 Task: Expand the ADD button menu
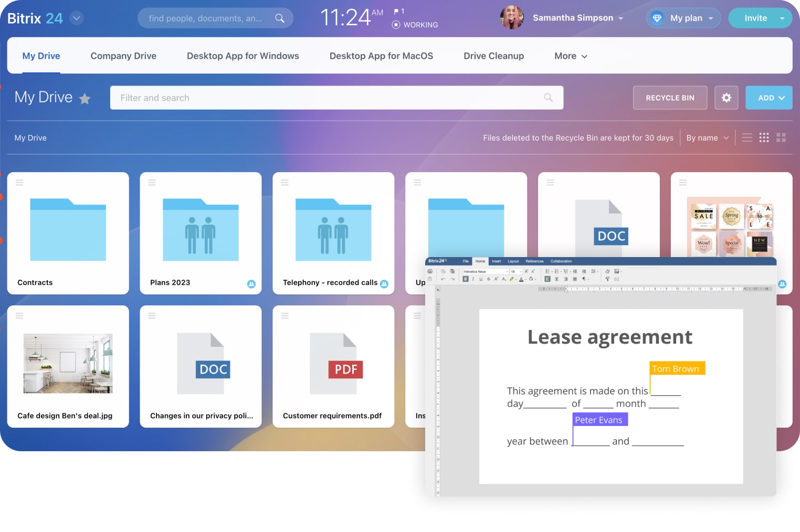(769, 98)
